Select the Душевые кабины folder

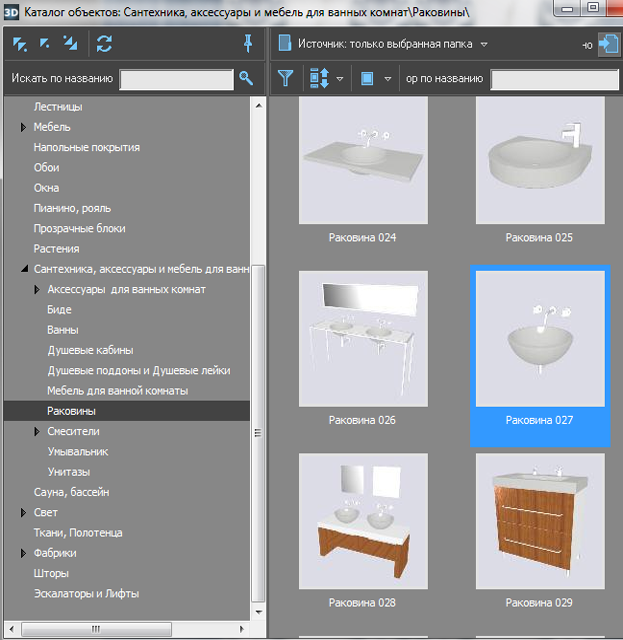click(x=90, y=350)
